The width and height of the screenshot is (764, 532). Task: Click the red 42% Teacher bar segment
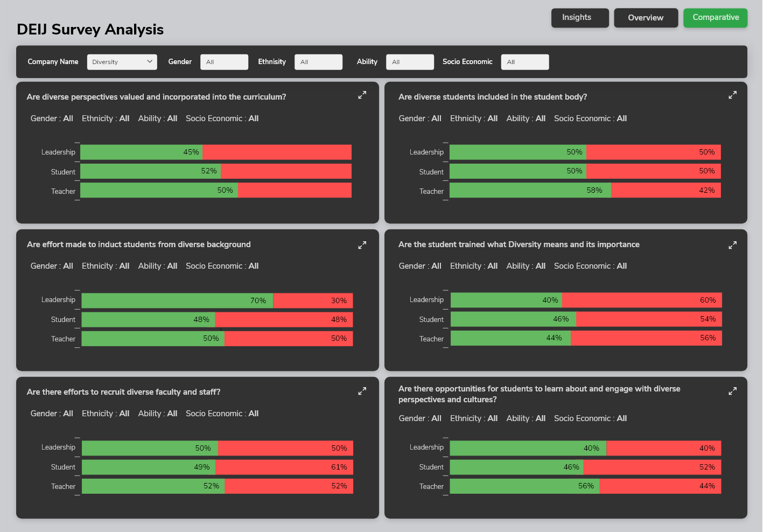point(666,191)
